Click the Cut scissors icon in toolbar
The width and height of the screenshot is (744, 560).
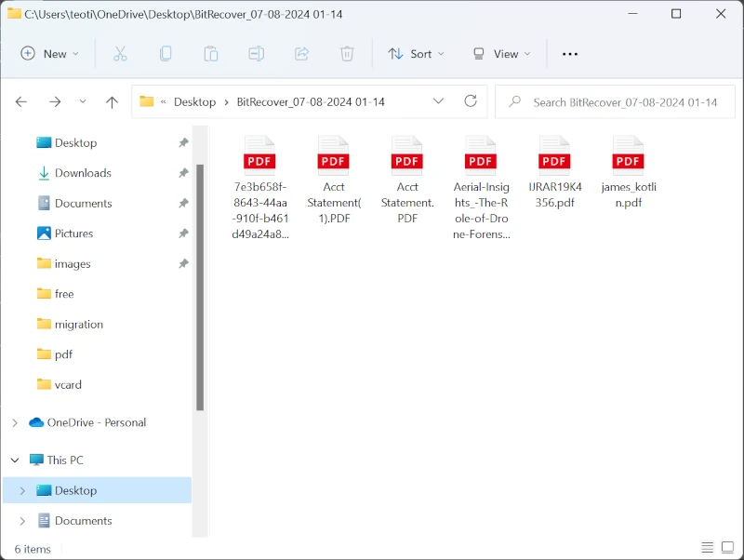(120, 54)
